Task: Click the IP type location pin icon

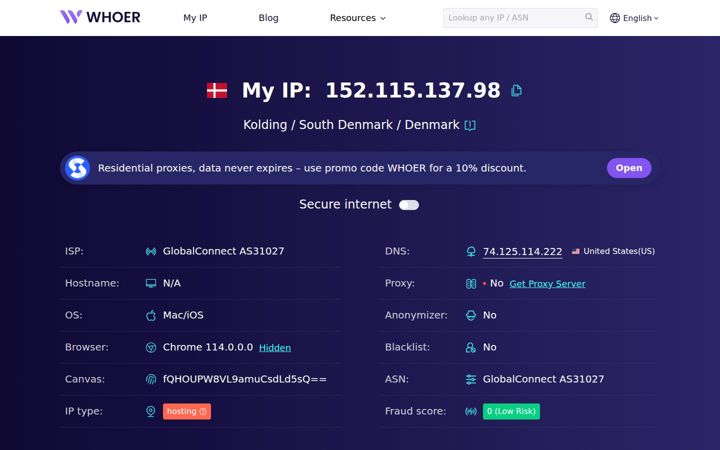Action: pos(151,411)
